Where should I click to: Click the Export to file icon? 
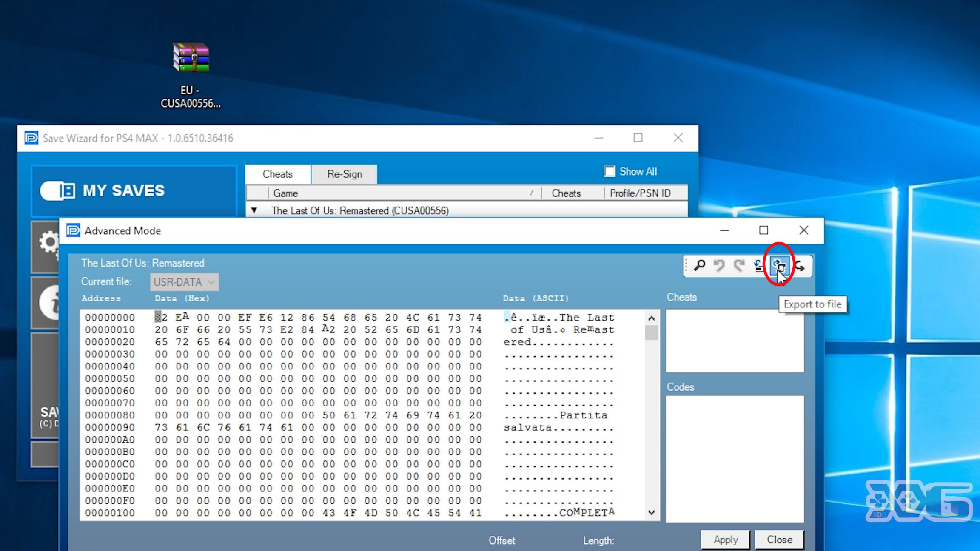(x=778, y=266)
